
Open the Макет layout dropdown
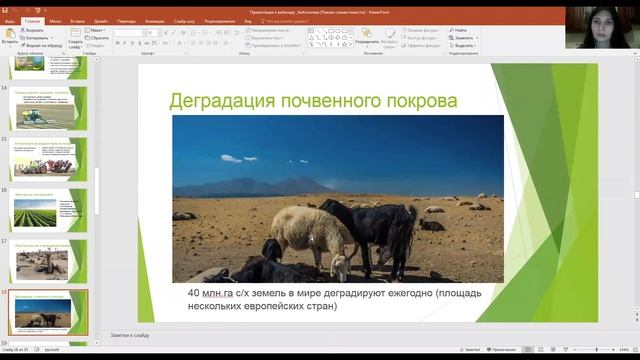pyautogui.click(x=95, y=30)
